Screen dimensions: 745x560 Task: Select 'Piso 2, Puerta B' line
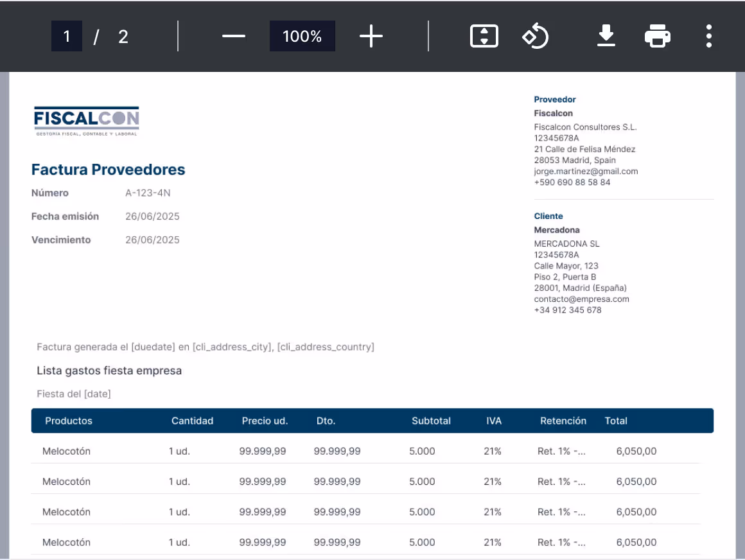click(565, 276)
